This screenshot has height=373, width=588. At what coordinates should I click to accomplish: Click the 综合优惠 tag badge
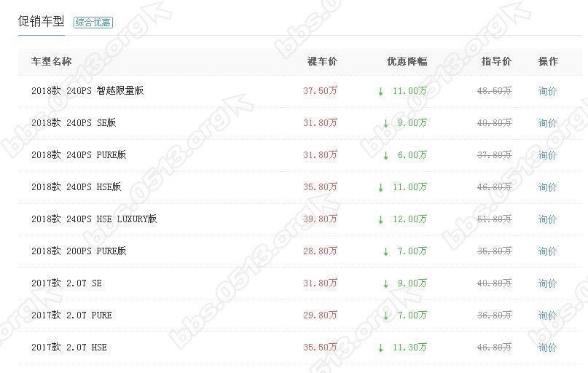(93, 23)
